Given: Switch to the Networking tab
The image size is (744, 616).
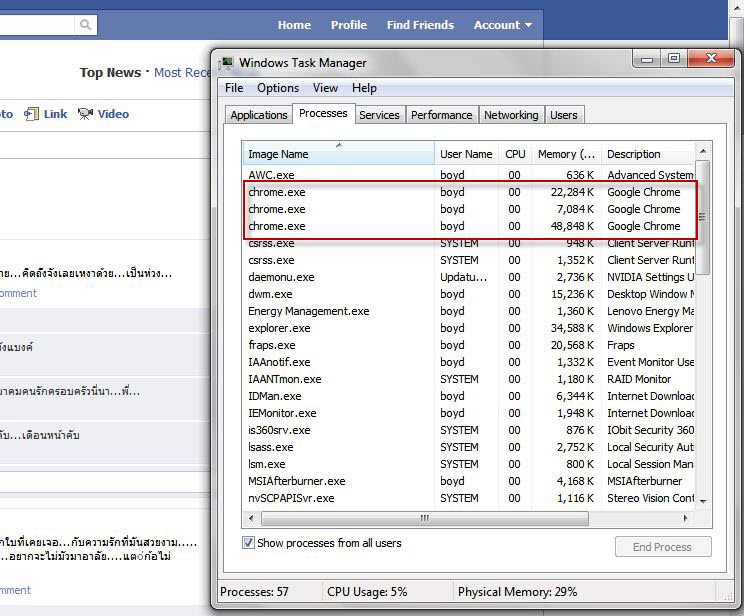Looking at the screenshot, I should point(511,115).
